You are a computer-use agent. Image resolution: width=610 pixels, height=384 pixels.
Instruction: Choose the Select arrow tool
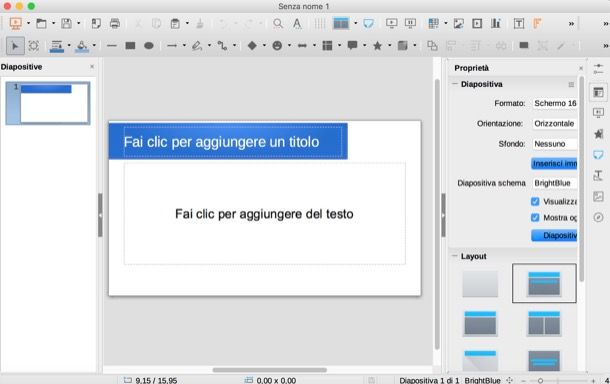[15, 46]
